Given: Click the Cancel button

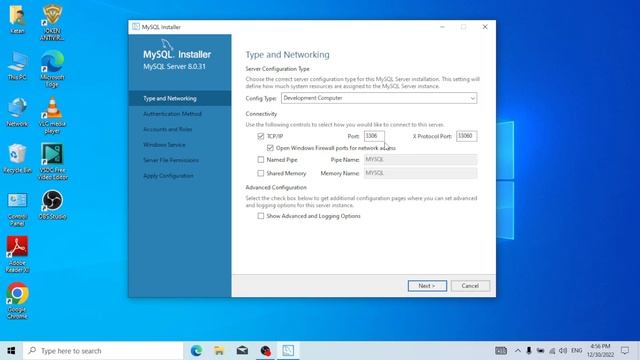Looking at the screenshot, I should pos(470,286).
